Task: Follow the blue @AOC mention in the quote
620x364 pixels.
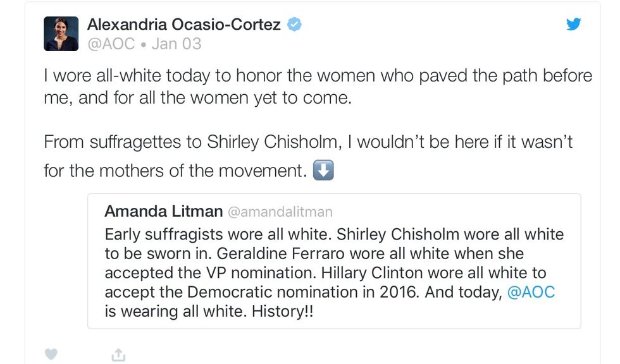Action: [x=531, y=293]
